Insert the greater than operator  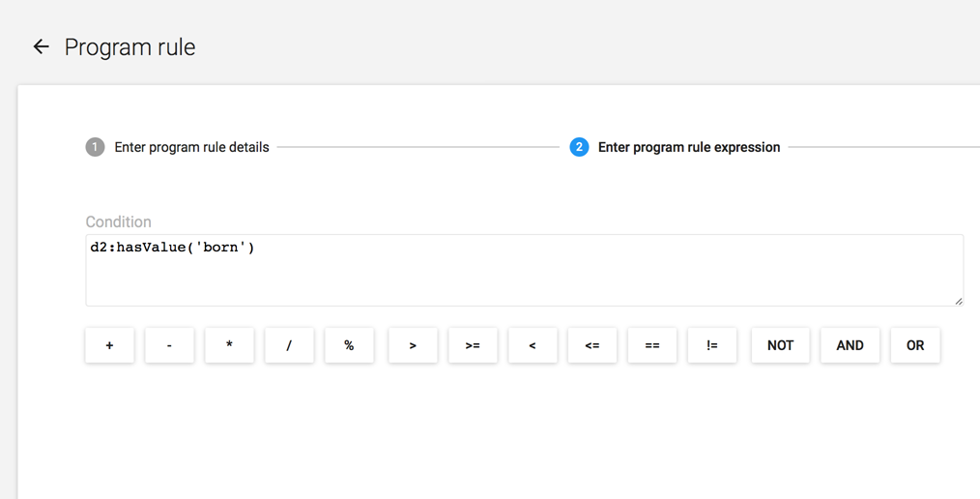pos(413,345)
